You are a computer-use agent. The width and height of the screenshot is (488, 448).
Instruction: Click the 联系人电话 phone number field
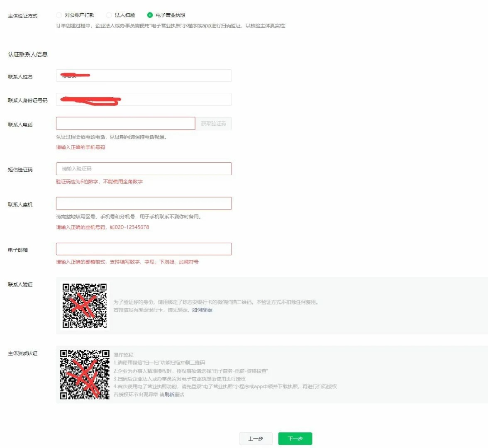pos(125,124)
